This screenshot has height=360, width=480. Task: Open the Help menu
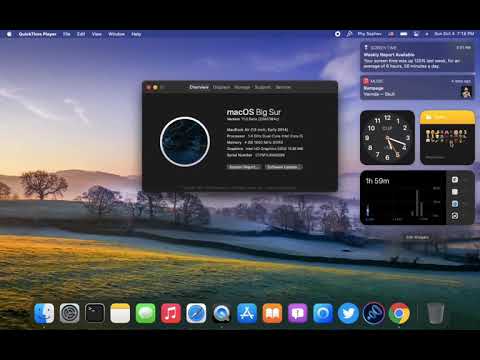(136, 34)
